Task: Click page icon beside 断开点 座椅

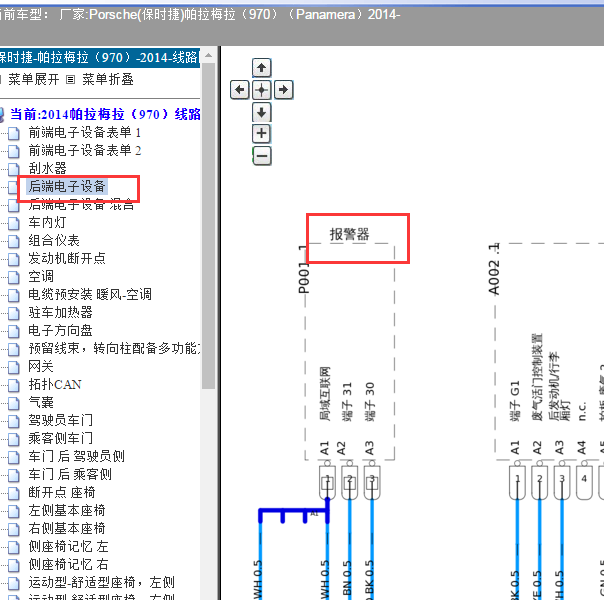Action: click(14, 493)
